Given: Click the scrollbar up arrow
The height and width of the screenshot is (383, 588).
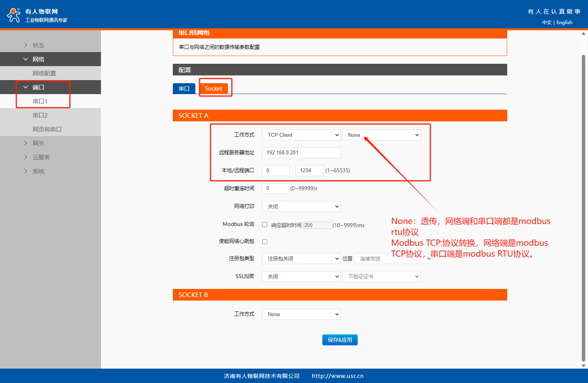Looking at the screenshot, I should tap(583, 34).
